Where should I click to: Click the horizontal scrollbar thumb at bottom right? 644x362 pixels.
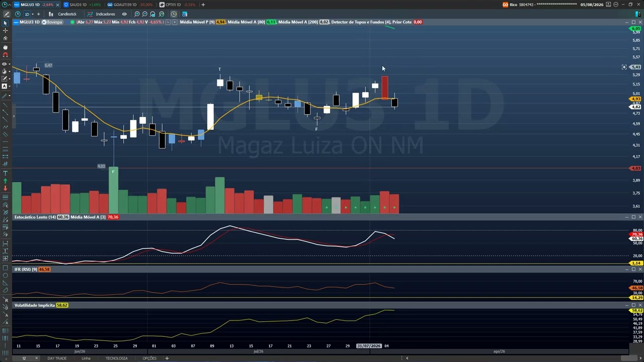click(629, 358)
